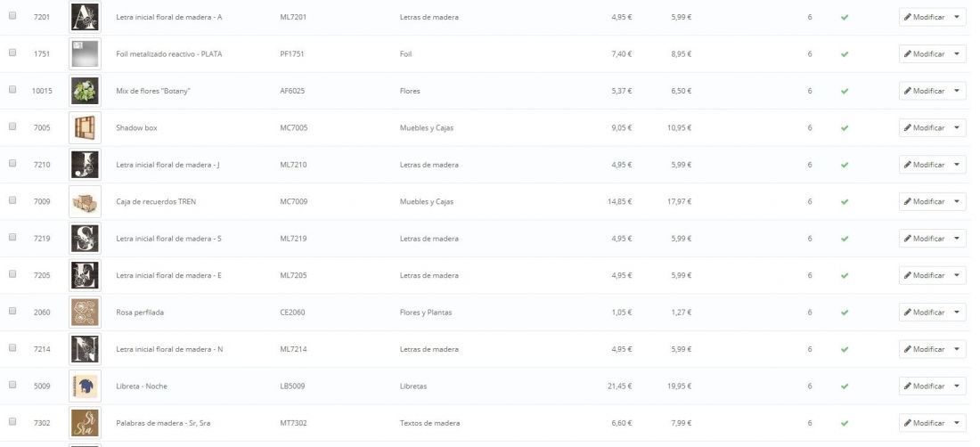
Task: Expand the dropdown arrow beside Modificar for product 1751
Action: [957, 53]
